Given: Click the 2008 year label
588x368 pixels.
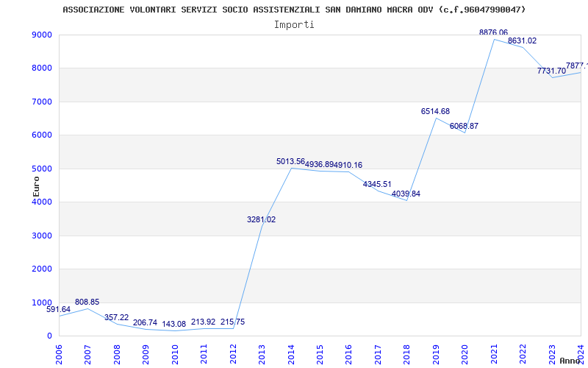Looking at the screenshot, I should (x=117, y=354).
